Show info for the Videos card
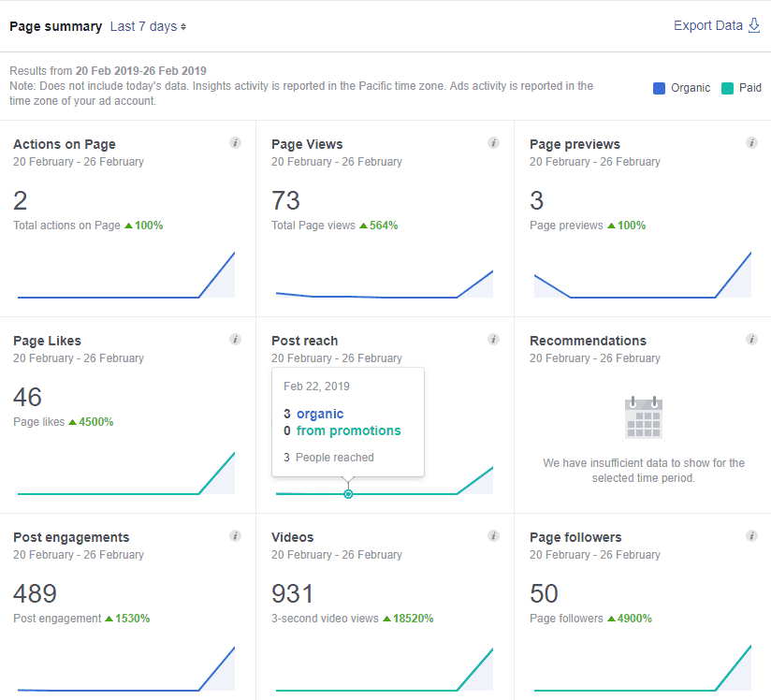Image resolution: width=771 pixels, height=700 pixels. 493,536
